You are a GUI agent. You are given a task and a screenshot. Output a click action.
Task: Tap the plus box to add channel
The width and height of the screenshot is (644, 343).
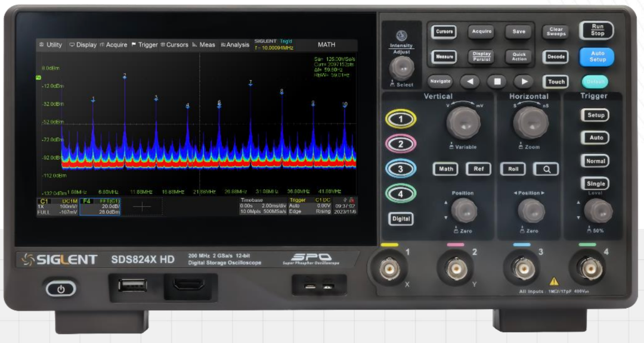coord(142,207)
